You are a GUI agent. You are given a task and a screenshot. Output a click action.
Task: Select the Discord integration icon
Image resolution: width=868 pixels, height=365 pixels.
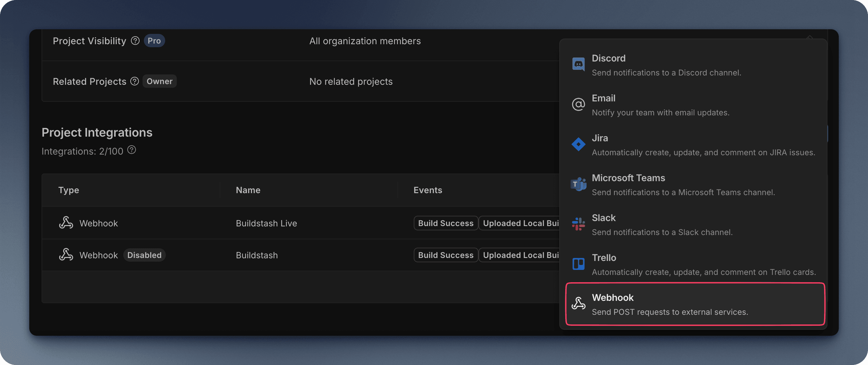pos(578,64)
